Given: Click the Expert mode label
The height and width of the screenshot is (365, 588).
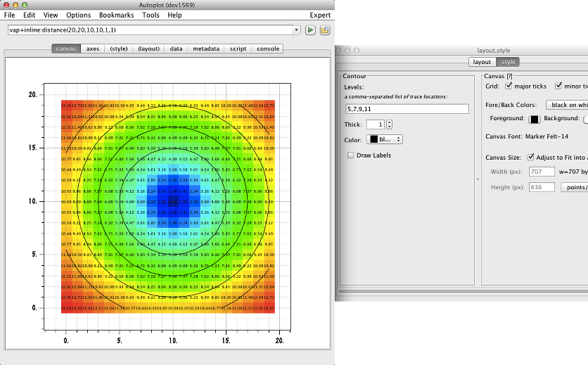Looking at the screenshot, I should click(x=320, y=15).
